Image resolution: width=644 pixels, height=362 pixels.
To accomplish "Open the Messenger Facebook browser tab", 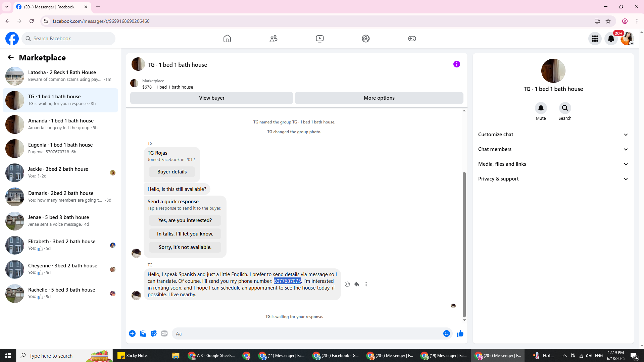I will (52, 7).
